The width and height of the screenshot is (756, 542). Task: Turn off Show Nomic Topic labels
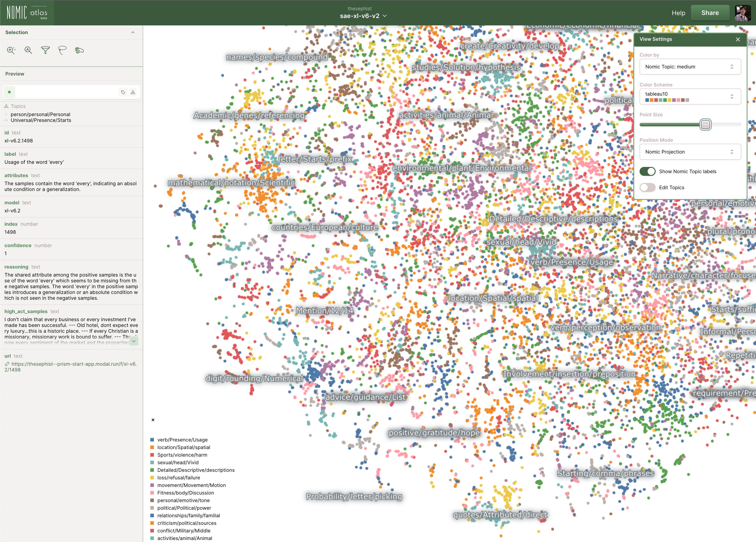coord(647,171)
